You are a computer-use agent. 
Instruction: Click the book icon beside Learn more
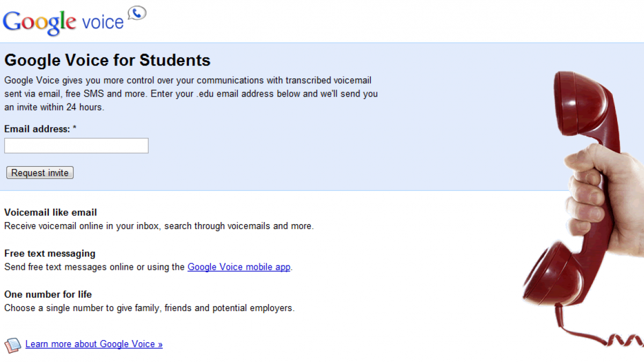[12, 345]
